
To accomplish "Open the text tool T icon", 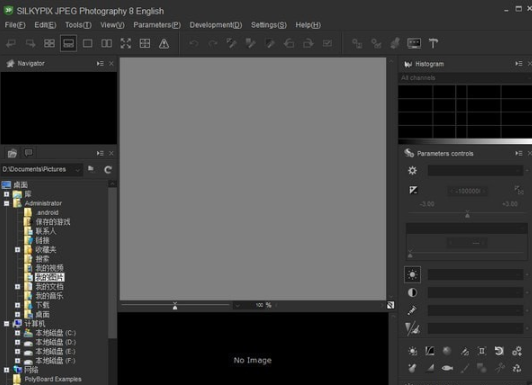I will [x=433, y=43].
